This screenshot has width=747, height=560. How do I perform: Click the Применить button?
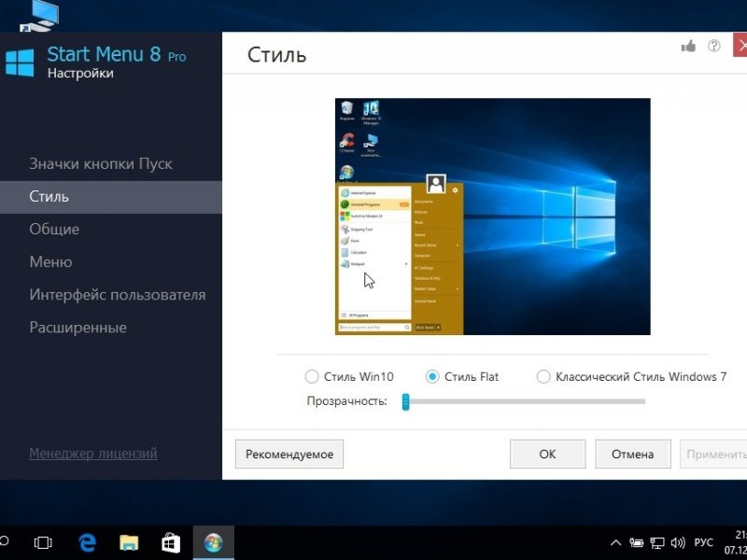pos(713,455)
